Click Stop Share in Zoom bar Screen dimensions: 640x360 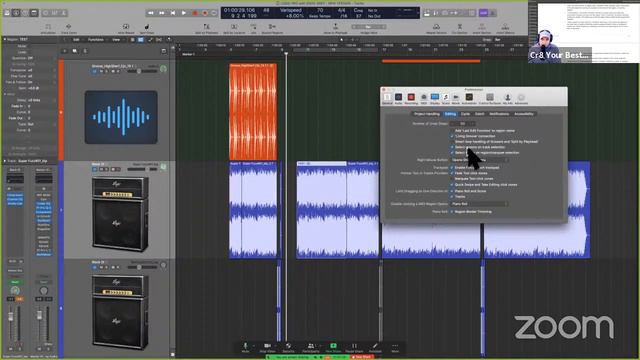click(362, 357)
